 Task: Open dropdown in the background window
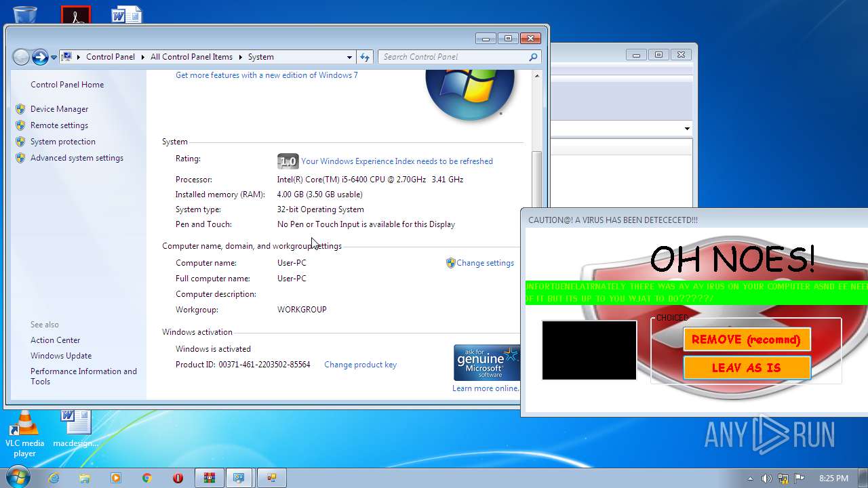point(686,129)
